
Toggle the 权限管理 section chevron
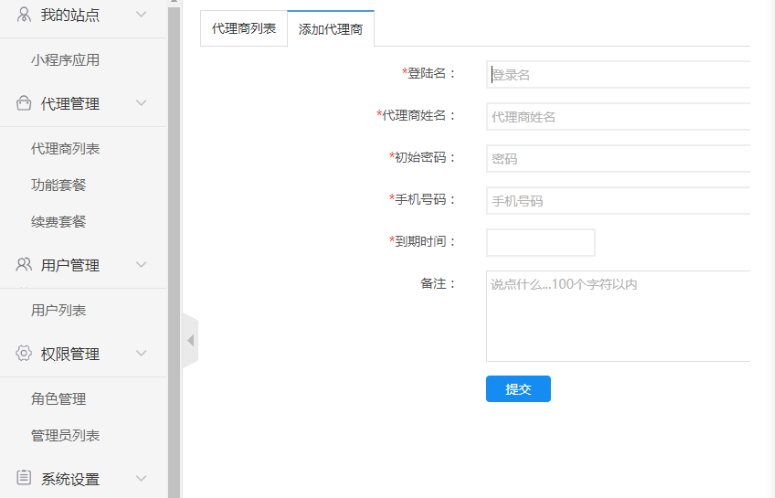click(x=141, y=353)
